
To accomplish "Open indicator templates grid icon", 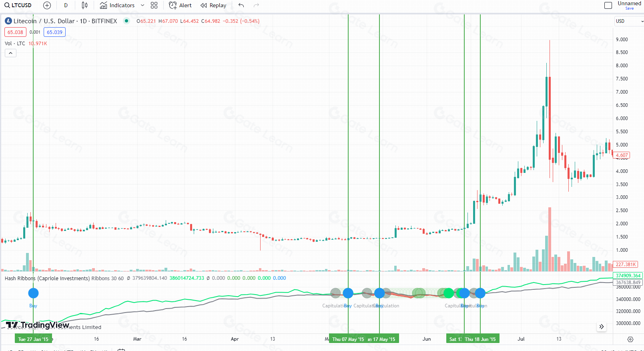I will pyautogui.click(x=154, y=5).
